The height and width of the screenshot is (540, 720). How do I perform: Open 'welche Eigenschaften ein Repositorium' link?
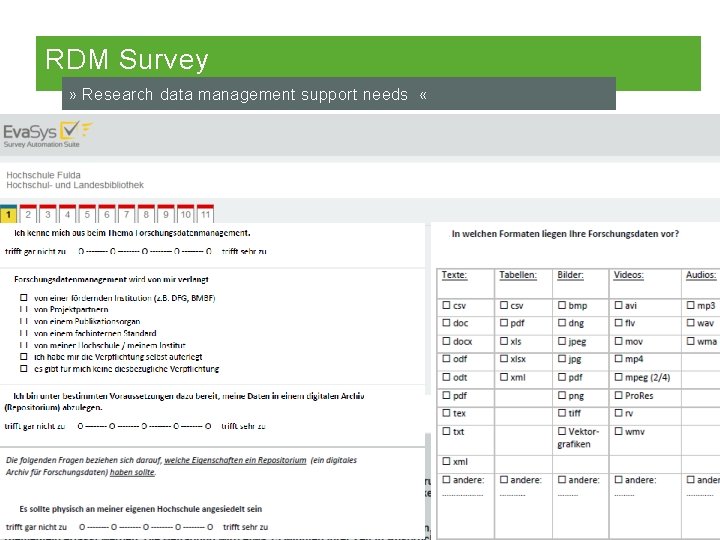235,460
